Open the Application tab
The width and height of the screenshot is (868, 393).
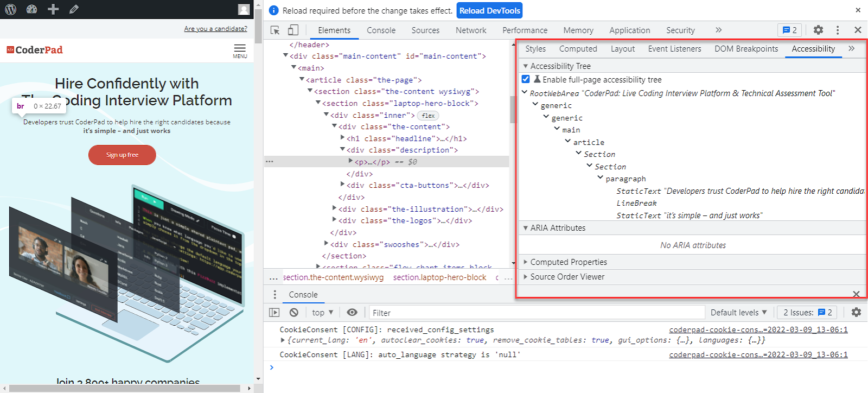coord(629,30)
